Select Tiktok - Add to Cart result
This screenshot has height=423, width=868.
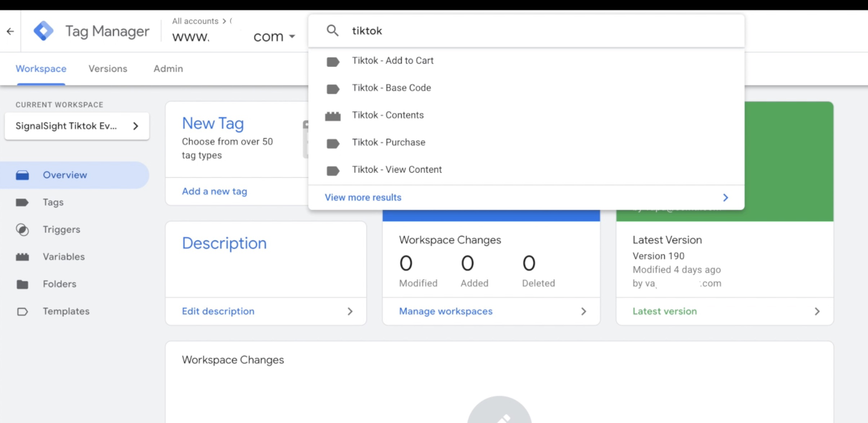526,61
